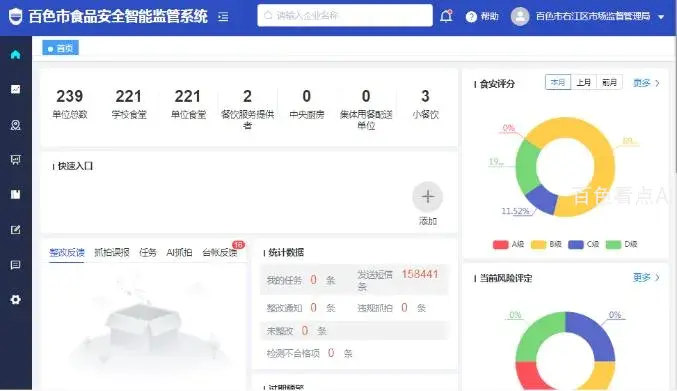Switch to 前月 period toggle
Image resolution: width=677 pixels, height=391 pixels.
[609, 82]
